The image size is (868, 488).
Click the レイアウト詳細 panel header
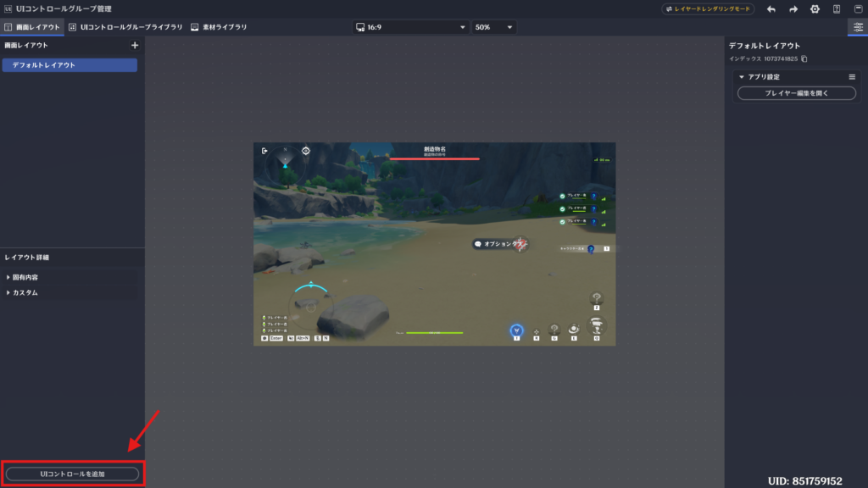pos(26,258)
